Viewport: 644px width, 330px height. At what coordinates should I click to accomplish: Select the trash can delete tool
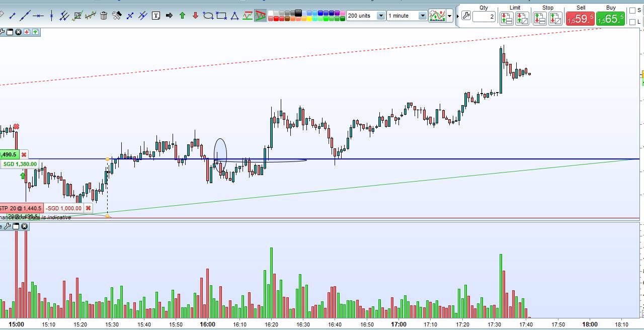(104, 16)
